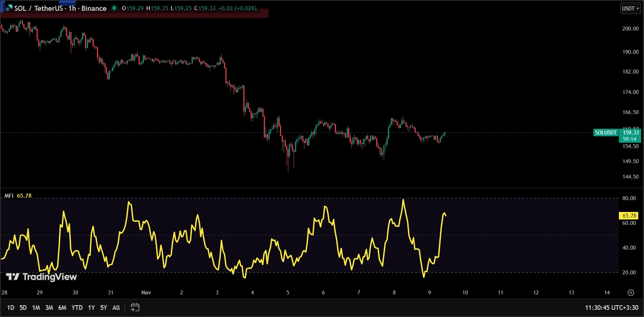
Task: Select the 1D date range
Action: (11, 308)
